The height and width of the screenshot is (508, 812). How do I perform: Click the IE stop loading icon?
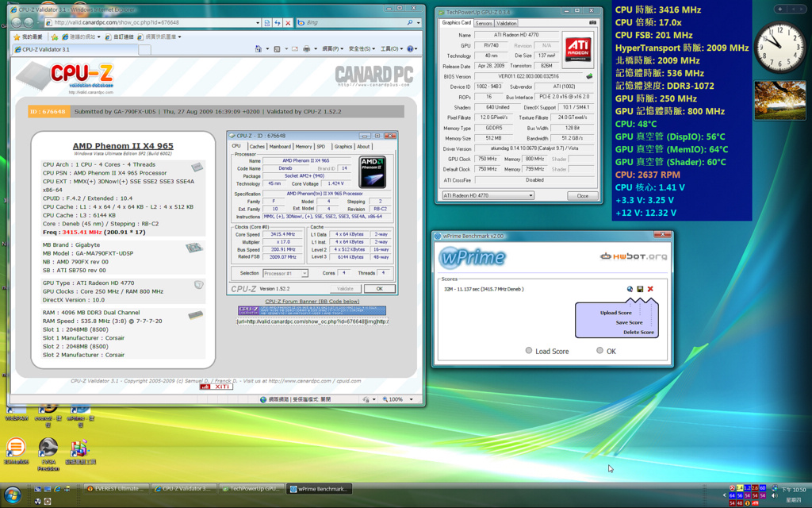pos(287,23)
